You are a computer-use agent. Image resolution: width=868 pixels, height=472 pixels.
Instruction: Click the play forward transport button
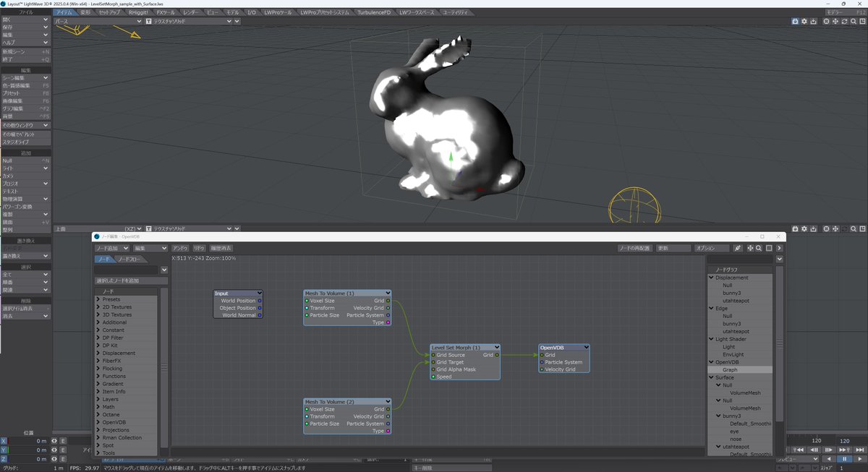pos(860,459)
